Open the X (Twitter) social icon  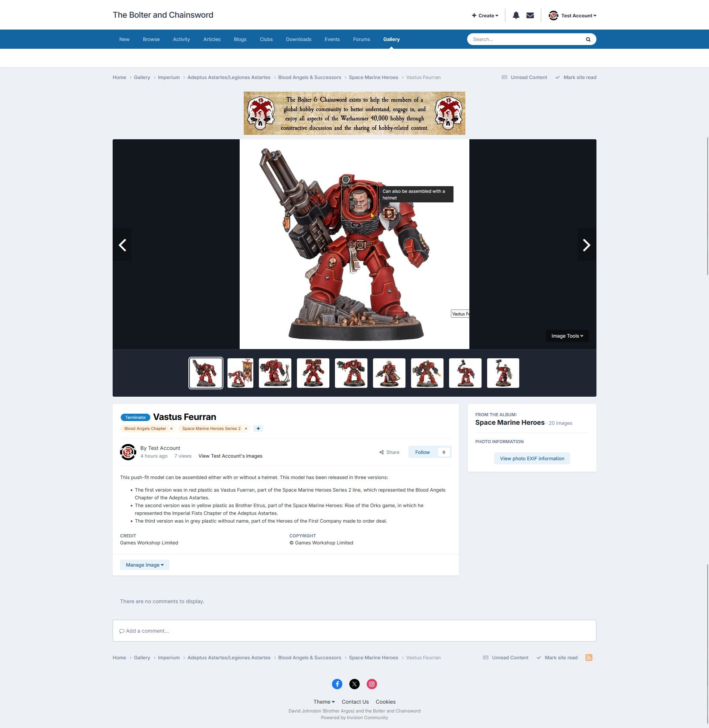[x=354, y=684]
